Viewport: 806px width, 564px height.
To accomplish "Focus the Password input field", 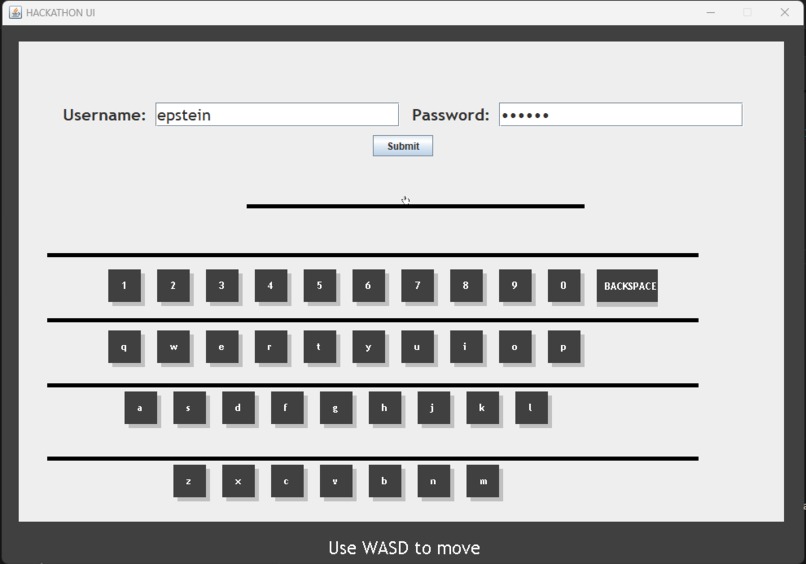I will pyautogui.click(x=620, y=114).
